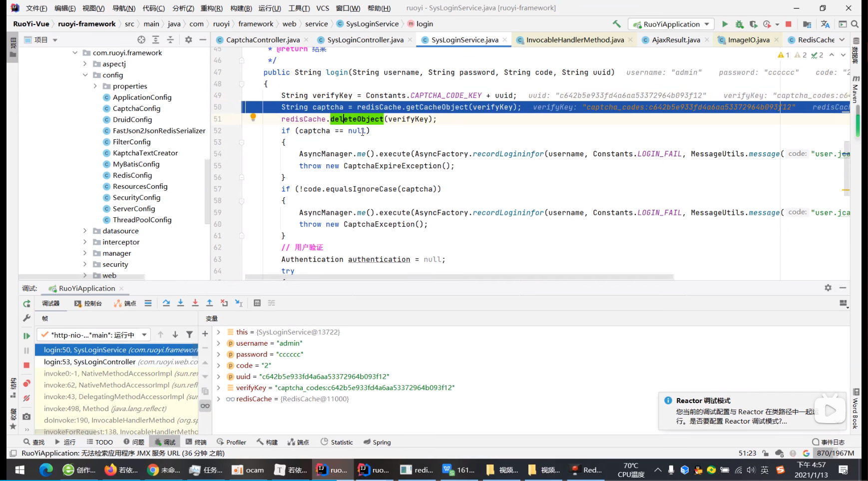The height and width of the screenshot is (481, 868).
Task: Open Windows Start menu
Action: [20, 470]
